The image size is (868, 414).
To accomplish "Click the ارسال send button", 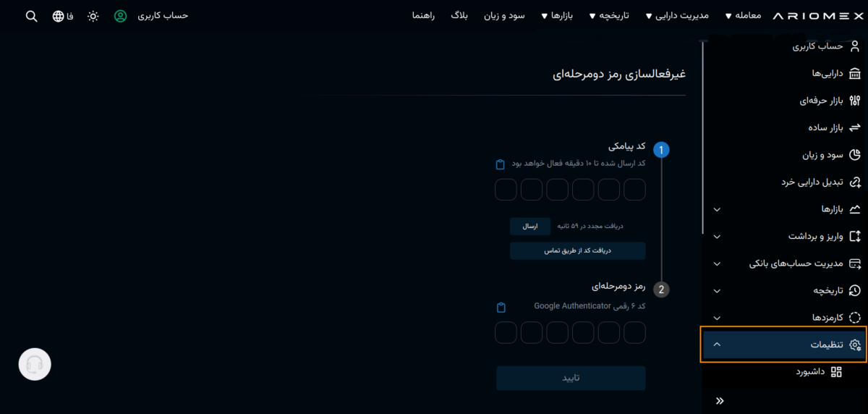I will [530, 227].
